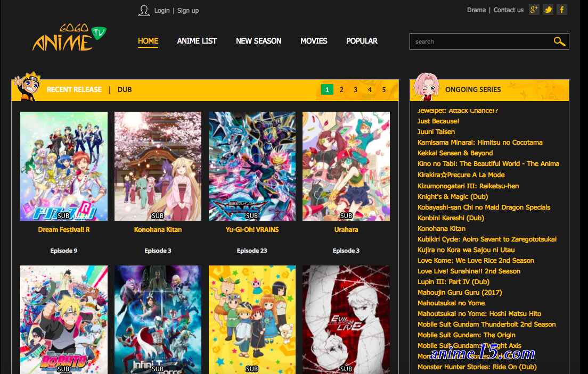Open the Dream Festival! R poster
Image resolution: width=588 pixels, height=374 pixels.
pos(64,166)
